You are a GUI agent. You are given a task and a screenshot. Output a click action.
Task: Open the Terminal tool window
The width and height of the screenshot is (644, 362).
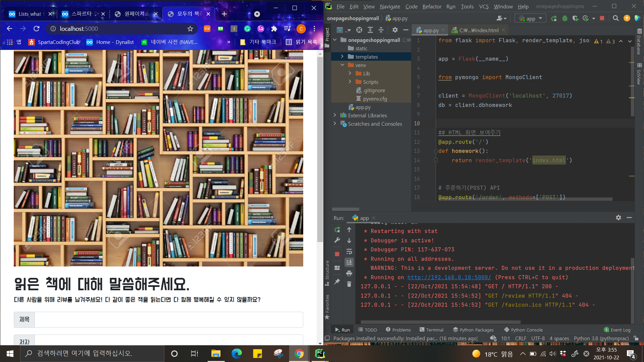[x=431, y=330]
